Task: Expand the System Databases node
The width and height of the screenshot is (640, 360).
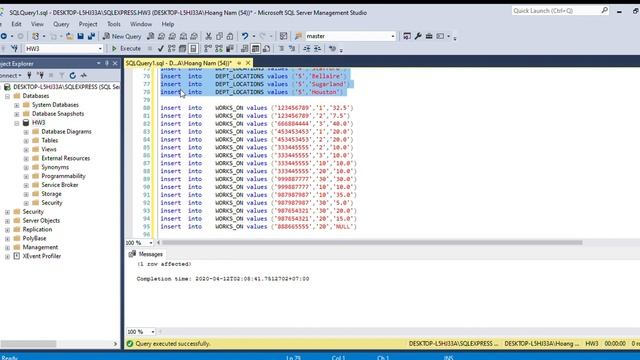Action: pyautogui.click(x=17, y=105)
